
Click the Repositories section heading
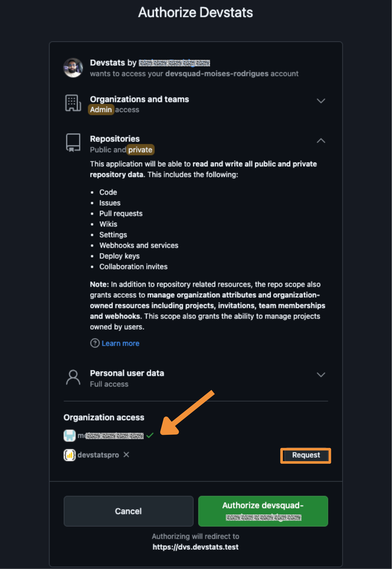pos(115,139)
